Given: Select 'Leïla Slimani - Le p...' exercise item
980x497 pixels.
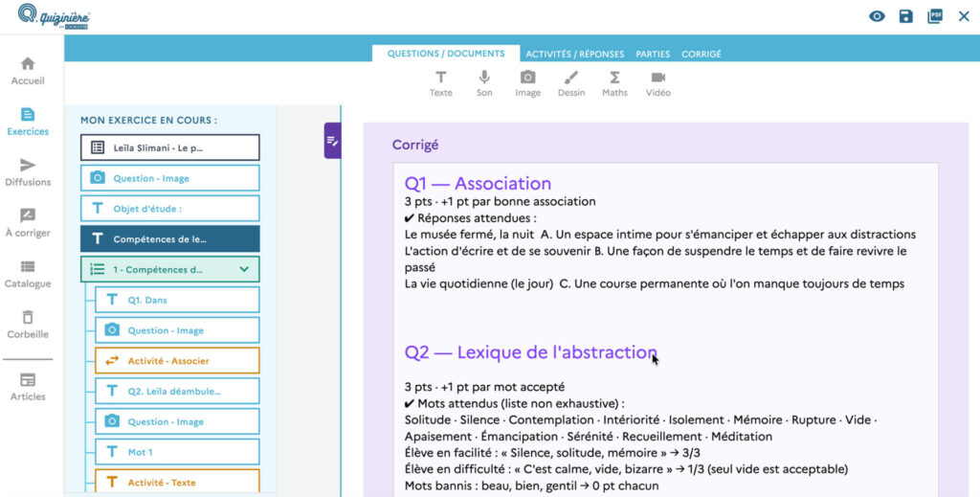Looking at the screenshot, I should pos(170,147).
